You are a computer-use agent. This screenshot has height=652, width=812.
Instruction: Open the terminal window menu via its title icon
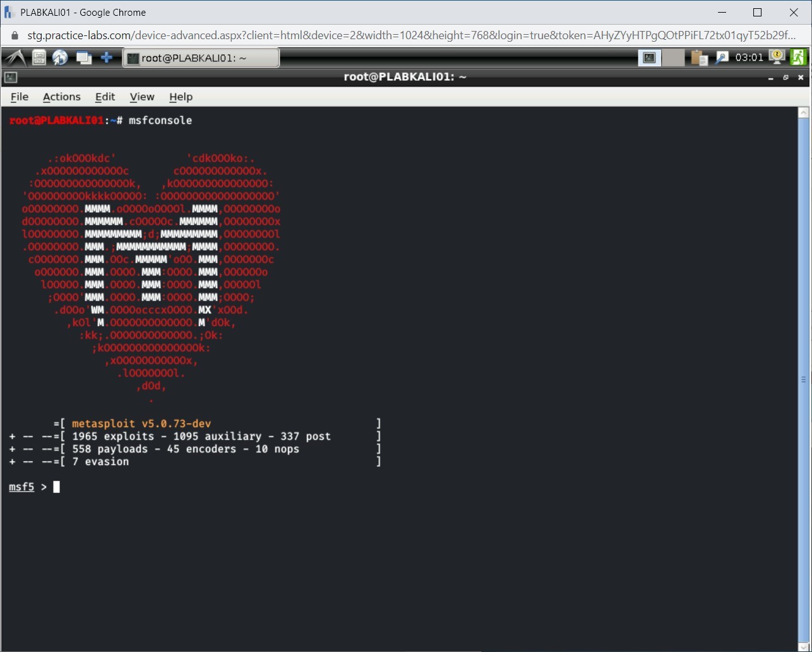(x=10, y=76)
